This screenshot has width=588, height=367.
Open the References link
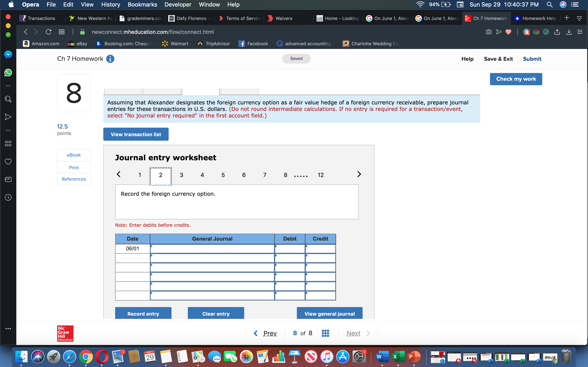(74, 179)
